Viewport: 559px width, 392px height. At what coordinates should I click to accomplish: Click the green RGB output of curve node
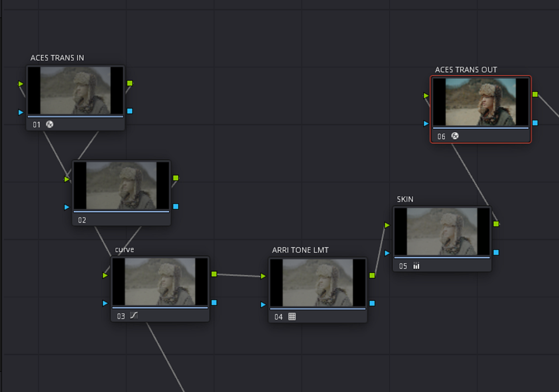coord(214,274)
